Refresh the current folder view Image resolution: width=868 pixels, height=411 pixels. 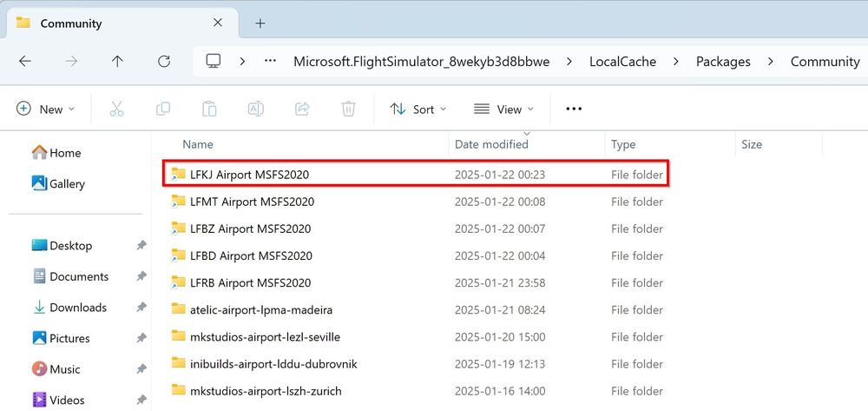pos(164,62)
